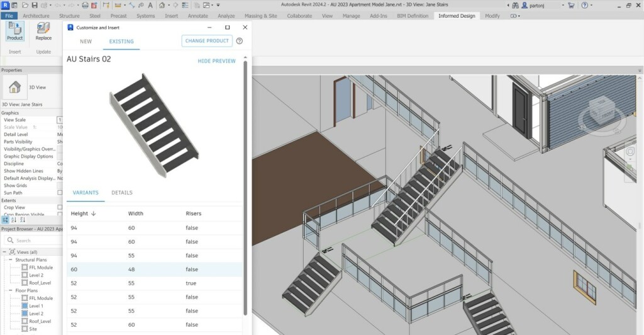Screen dimensions: 644x335
Task: Click the variants table vertical scrollbar
Action: pyautogui.click(x=245, y=264)
